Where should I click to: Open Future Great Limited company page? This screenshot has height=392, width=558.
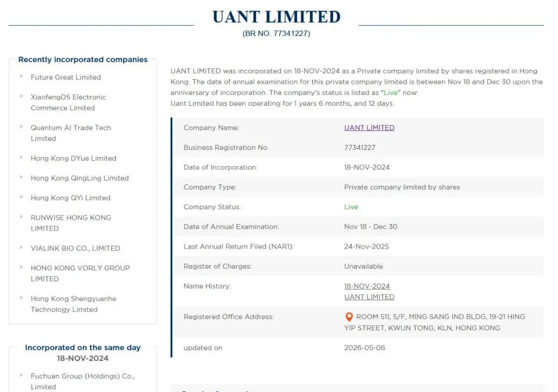[x=66, y=77]
